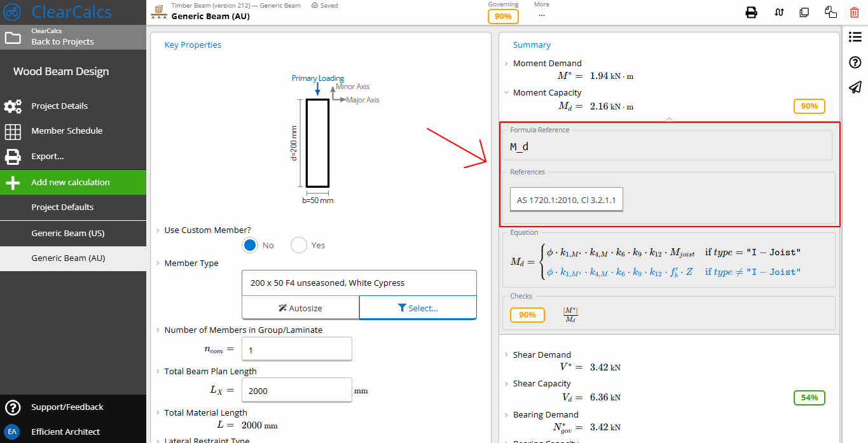Screen dimensions: 868x443
Task: Click the Key Properties heading
Action: (x=193, y=45)
